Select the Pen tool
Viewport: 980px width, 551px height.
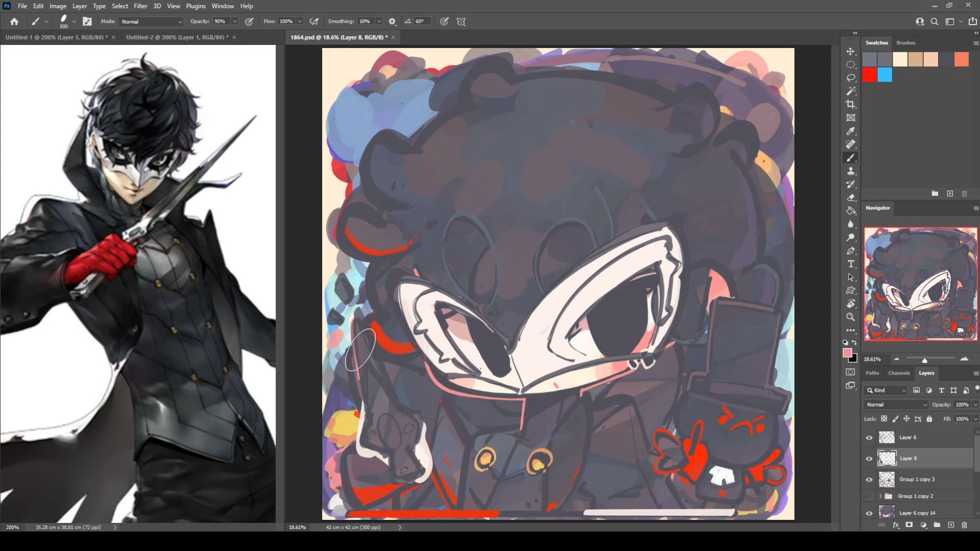(x=850, y=251)
